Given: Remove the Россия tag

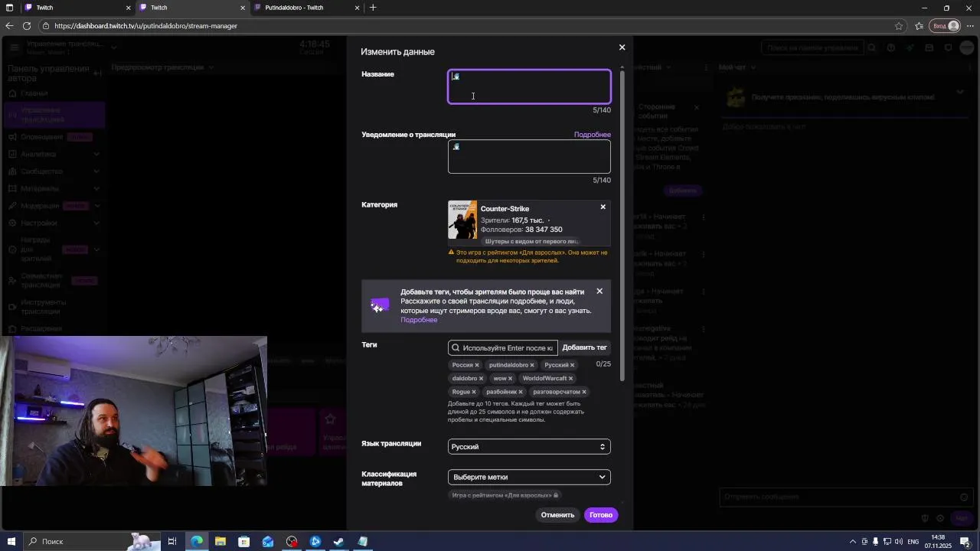Looking at the screenshot, I should click(476, 365).
